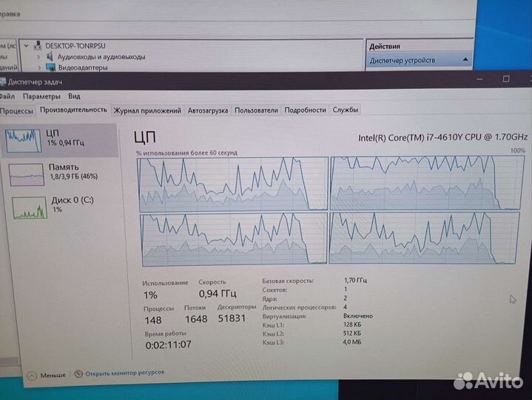Click the Кэш L1 value 128 КБ
532x400 pixels.
(352, 324)
